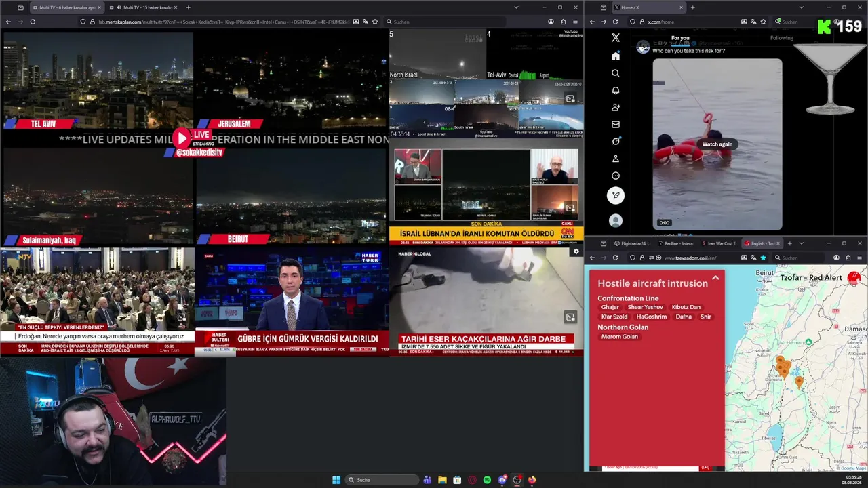Select the Iran War Cost tab
The width and height of the screenshot is (868, 488).
click(718, 243)
